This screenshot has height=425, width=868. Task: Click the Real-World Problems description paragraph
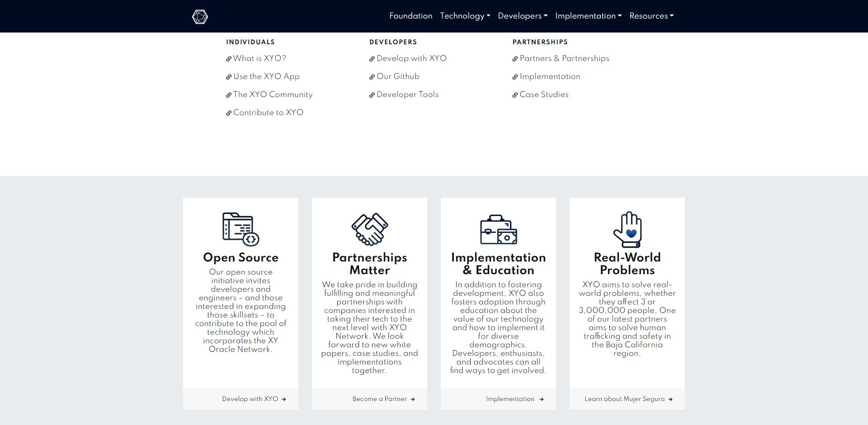627,319
